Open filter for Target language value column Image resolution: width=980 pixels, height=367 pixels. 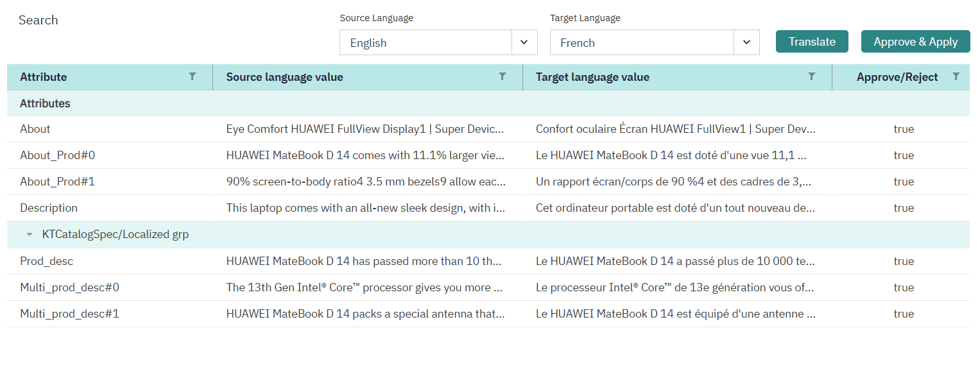tap(812, 76)
